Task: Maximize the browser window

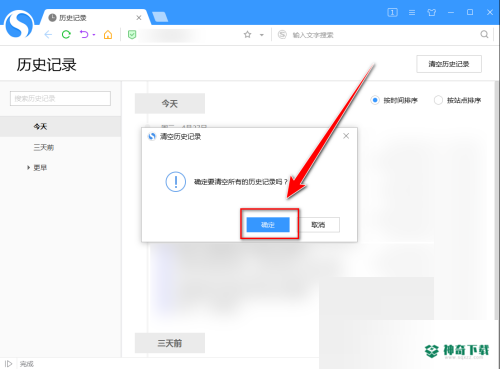Action: tap(470, 12)
